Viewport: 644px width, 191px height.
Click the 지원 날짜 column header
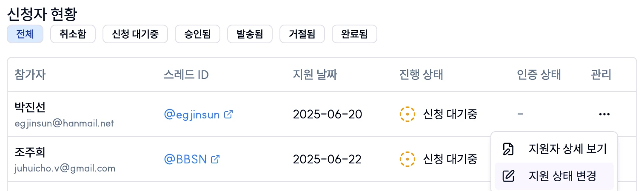[315, 75]
